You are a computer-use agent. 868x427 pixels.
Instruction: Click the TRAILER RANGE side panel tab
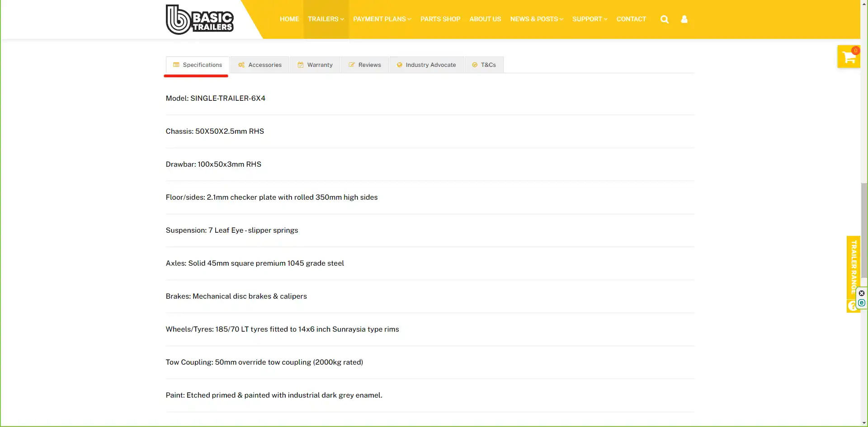(853, 269)
